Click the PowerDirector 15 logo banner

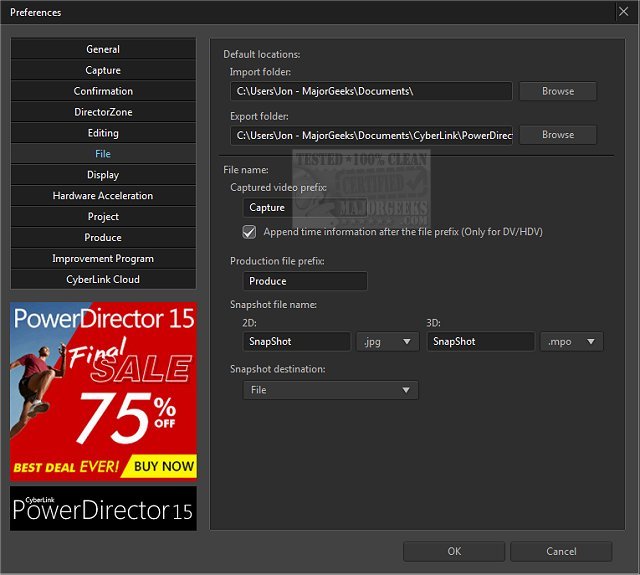pyautogui.click(x=103, y=508)
